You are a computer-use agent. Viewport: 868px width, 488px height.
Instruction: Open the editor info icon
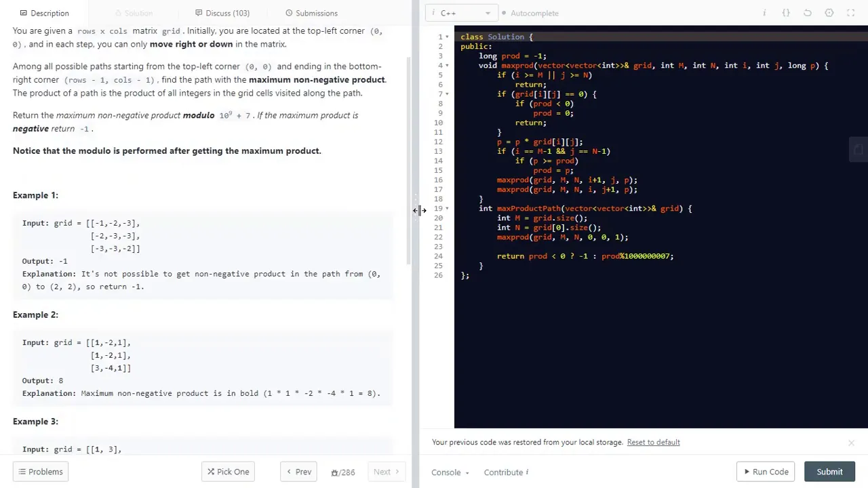tap(764, 13)
